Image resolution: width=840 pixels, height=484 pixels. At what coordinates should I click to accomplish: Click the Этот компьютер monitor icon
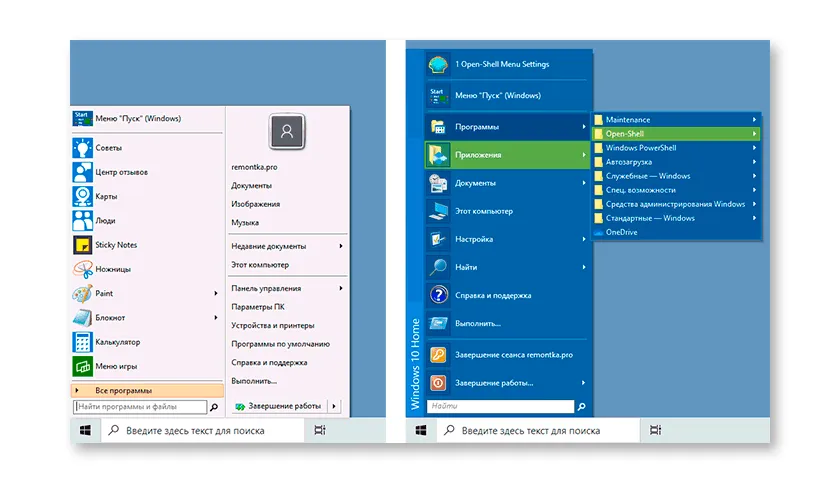tap(438, 211)
